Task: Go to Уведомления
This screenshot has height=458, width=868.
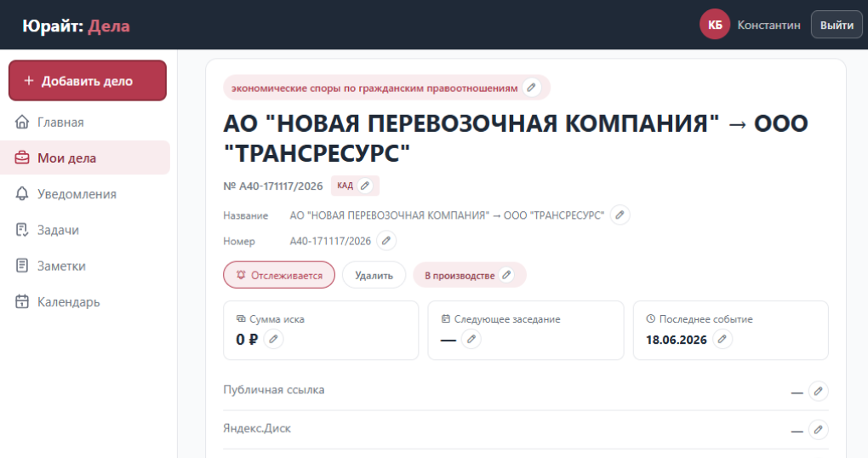Action: tap(85, 194)
